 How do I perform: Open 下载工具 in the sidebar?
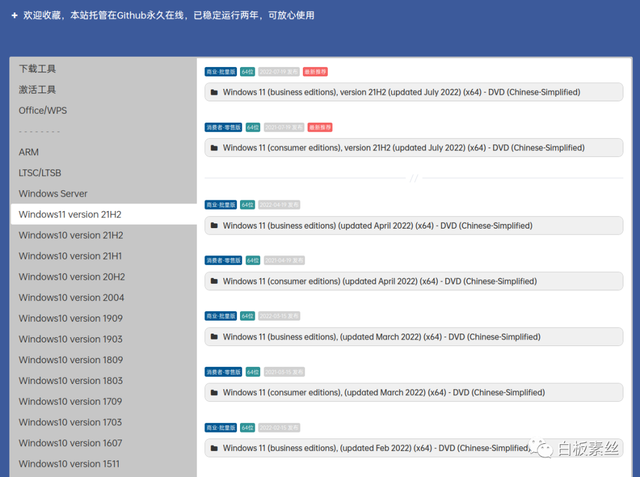pyautogui.click(x=37, y=69)
